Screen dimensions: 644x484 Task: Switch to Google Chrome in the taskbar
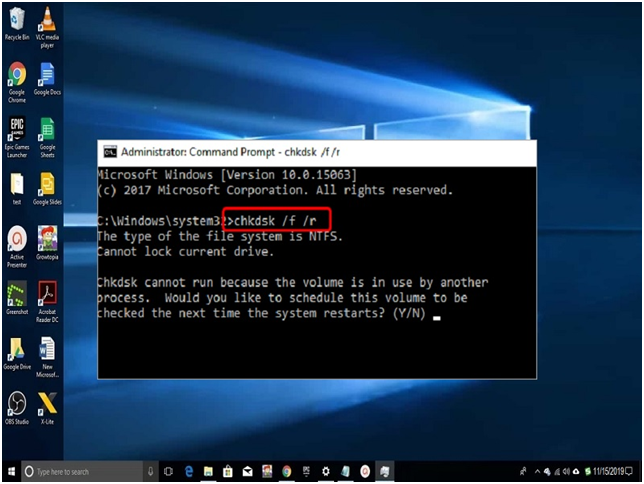(x=287, y=471)
